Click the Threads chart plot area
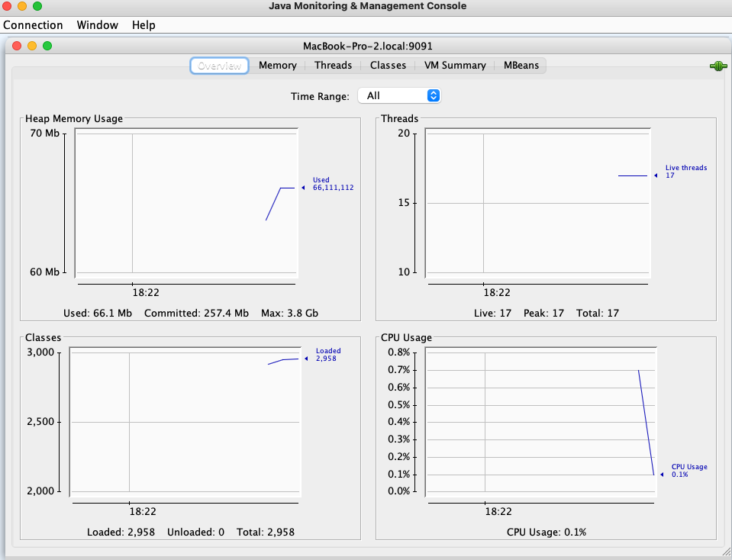The image size is (732, 560). coord(538,202)
